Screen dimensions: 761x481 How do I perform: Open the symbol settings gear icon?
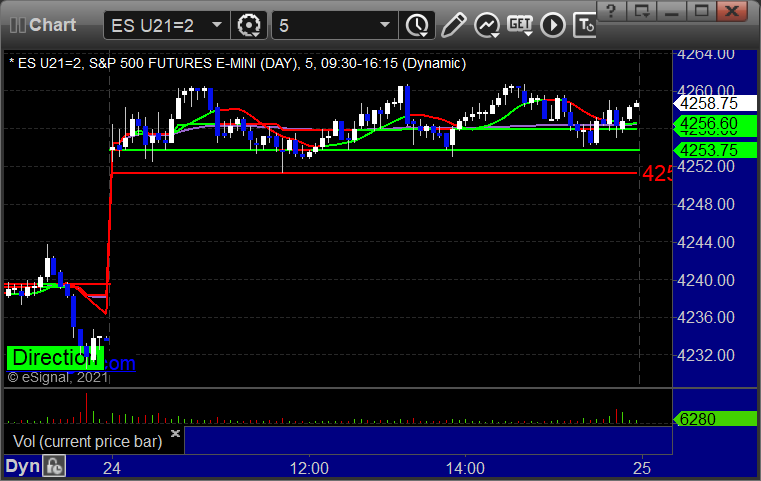[248, 25]
